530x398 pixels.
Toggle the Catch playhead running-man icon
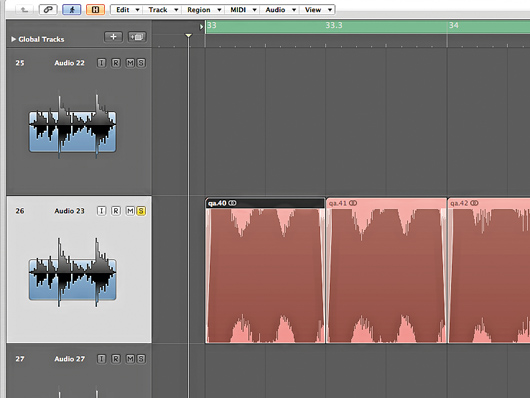(x=72, y=9)
